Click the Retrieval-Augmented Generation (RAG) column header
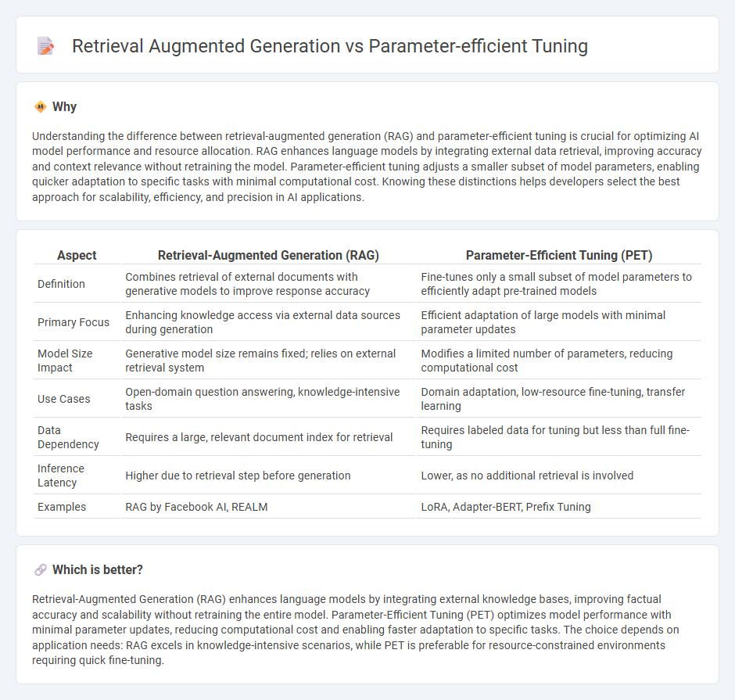Screen dimensions: 735x700 [268, 255]
